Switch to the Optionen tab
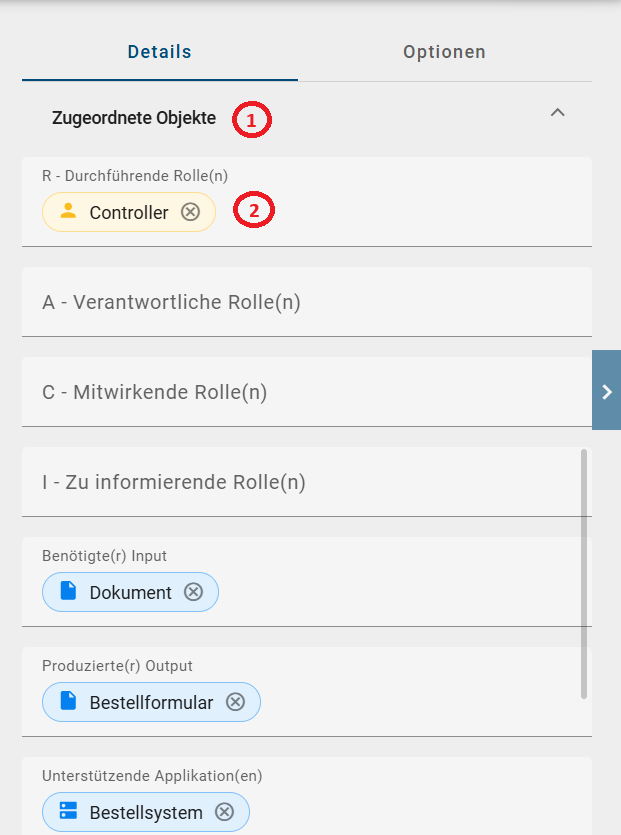Screen dimensions: 621x835 click(x=444, y=51)
